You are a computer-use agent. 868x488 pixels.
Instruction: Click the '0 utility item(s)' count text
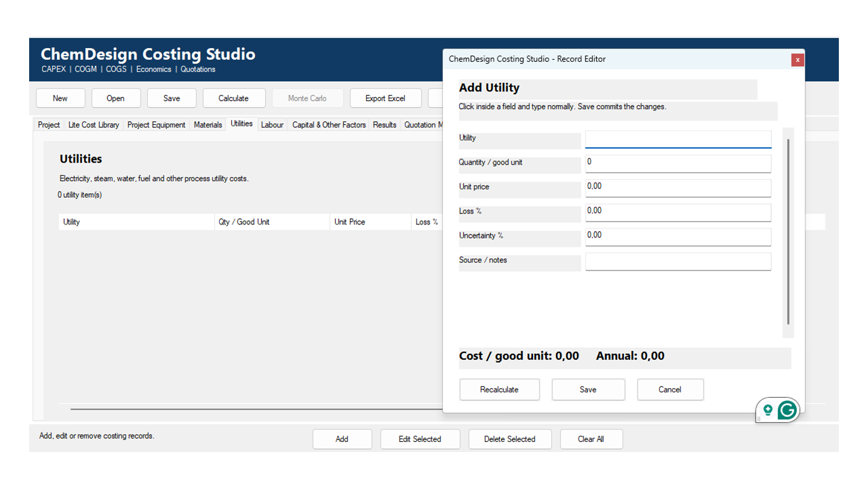tap(80, 195)
